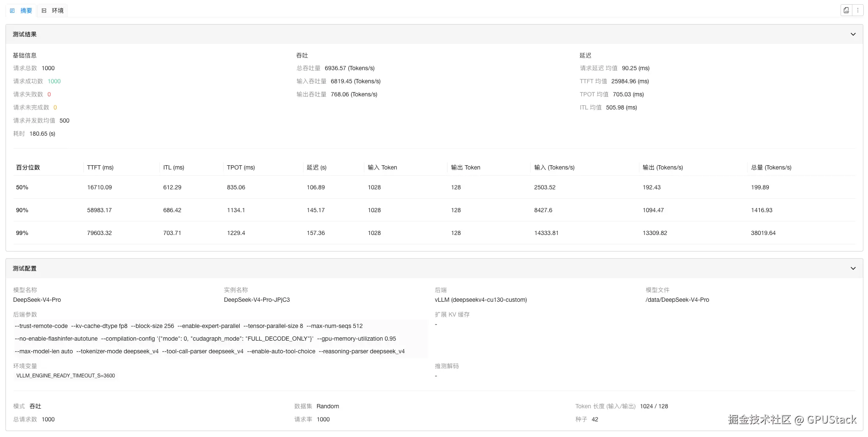Click the 测试结果 panel header title
868x437 pixels.
click(25, 34)
